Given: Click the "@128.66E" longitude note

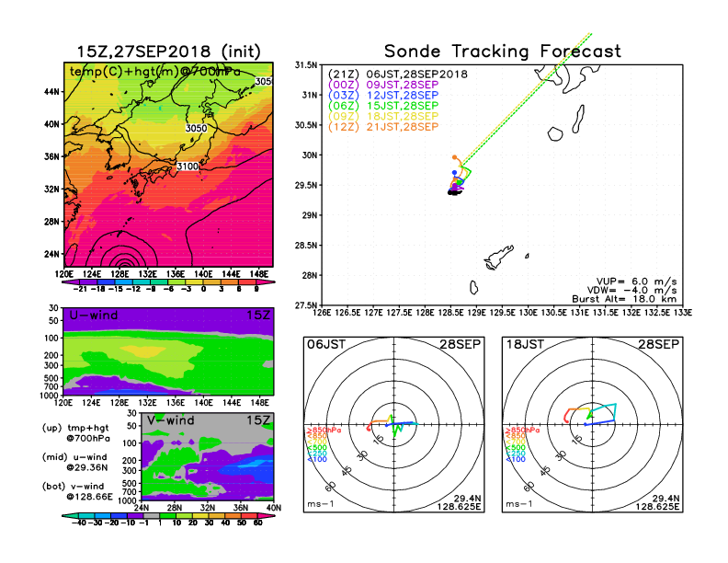Looking at the screenshot, I should coord(89,497).
